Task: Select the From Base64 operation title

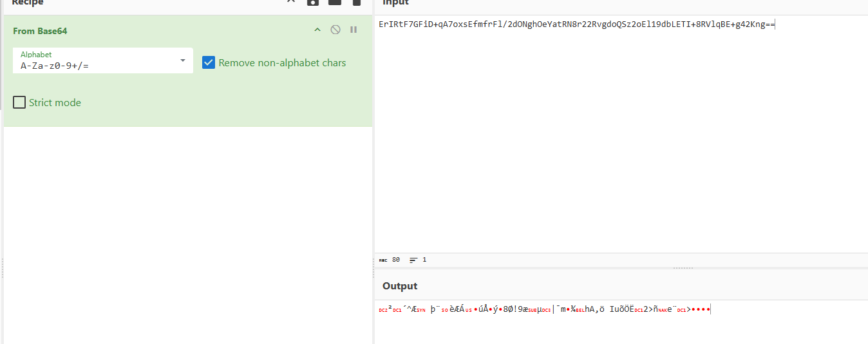Action: pyautogui.click(x=40, y=31)
